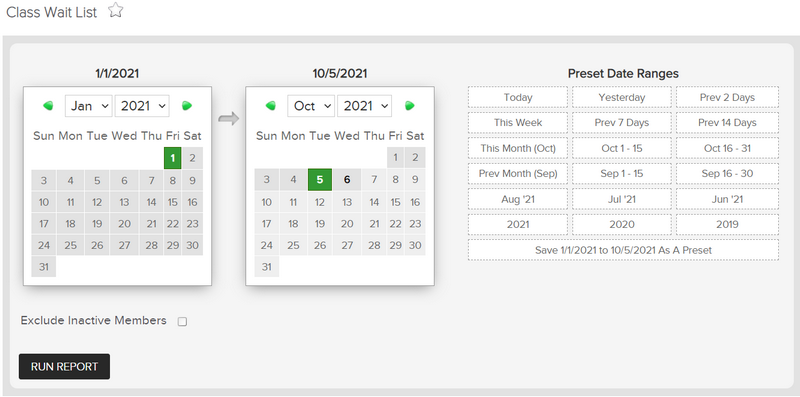Click the gray arrow between the calendars
This screenshot has width=800, height=397.
pos(229,119)
